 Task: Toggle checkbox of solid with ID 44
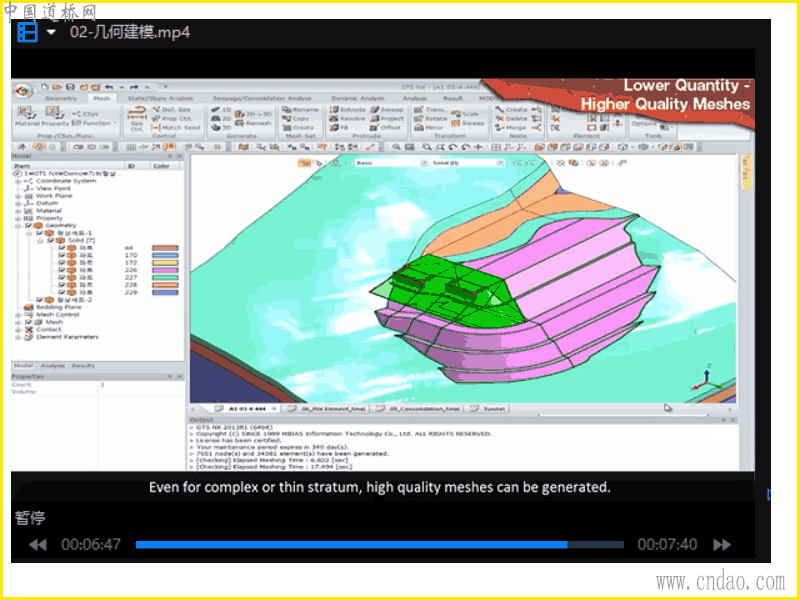pos(62,248)
